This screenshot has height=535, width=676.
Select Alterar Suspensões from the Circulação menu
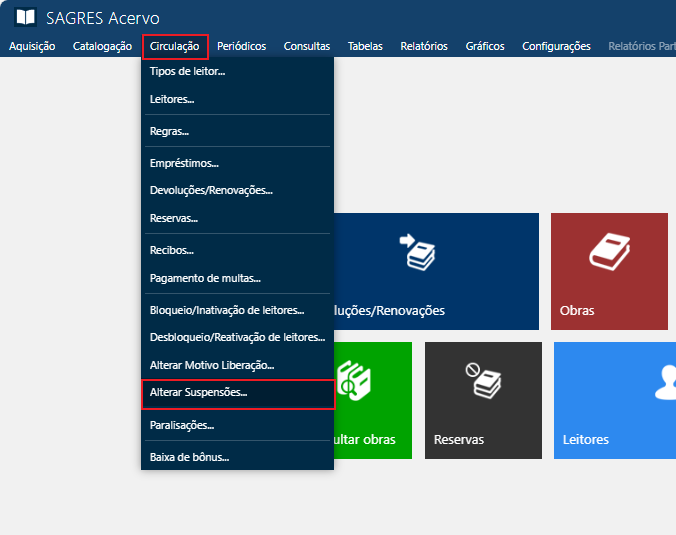pos(198,393)
